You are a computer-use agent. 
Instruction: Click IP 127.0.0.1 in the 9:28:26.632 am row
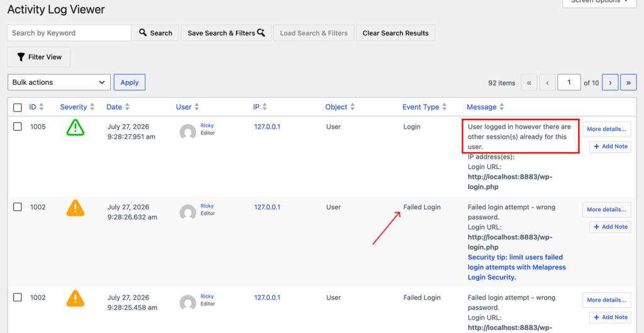(x=267, y=207)
